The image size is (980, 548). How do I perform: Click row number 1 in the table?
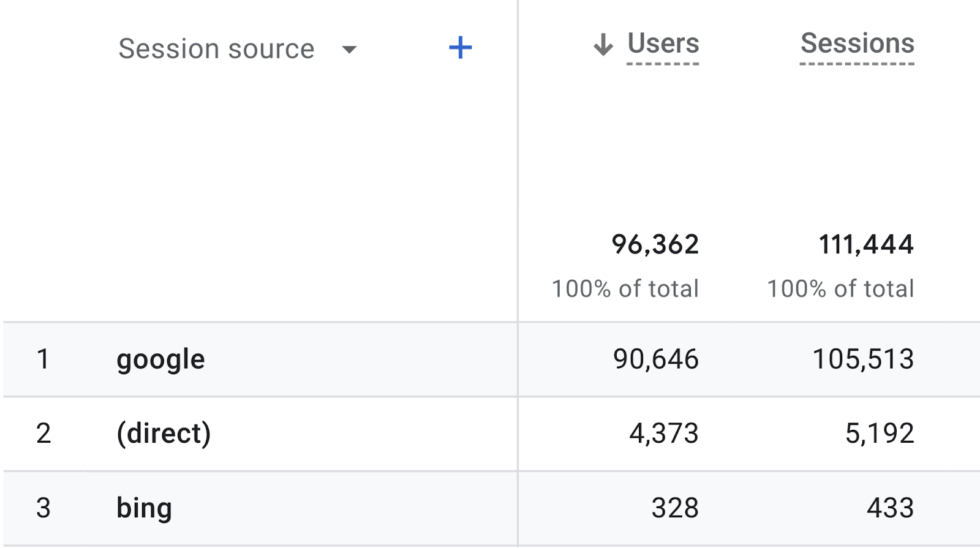click(x=43, y=359)
